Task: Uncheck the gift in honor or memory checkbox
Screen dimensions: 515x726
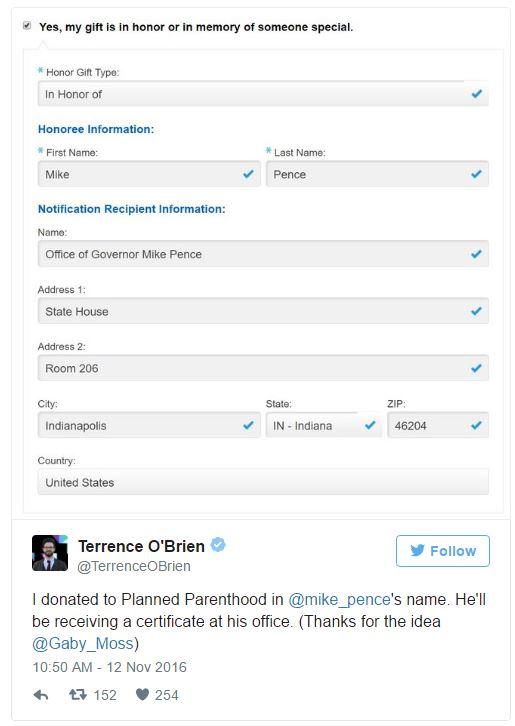Action: coord(27,25)
